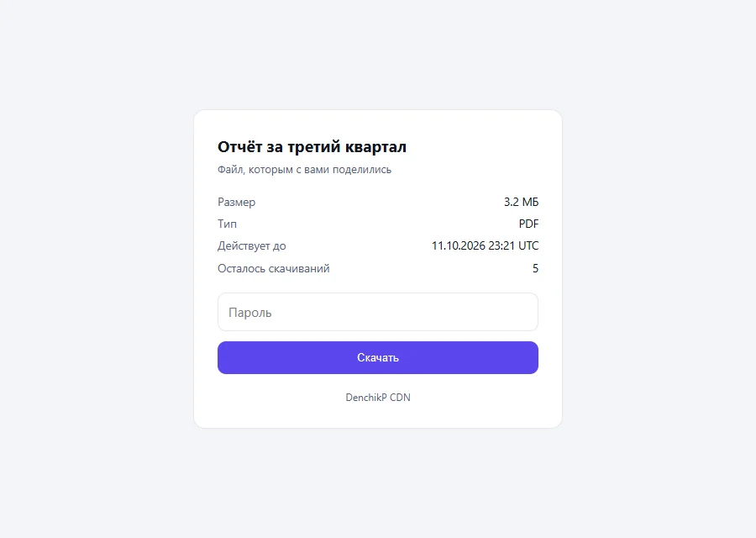Screen dimensions: 756x538
Task: Click the subtitle Файл, которым с вами поделились
Action: pyautogui.click(x=304, y=170)
